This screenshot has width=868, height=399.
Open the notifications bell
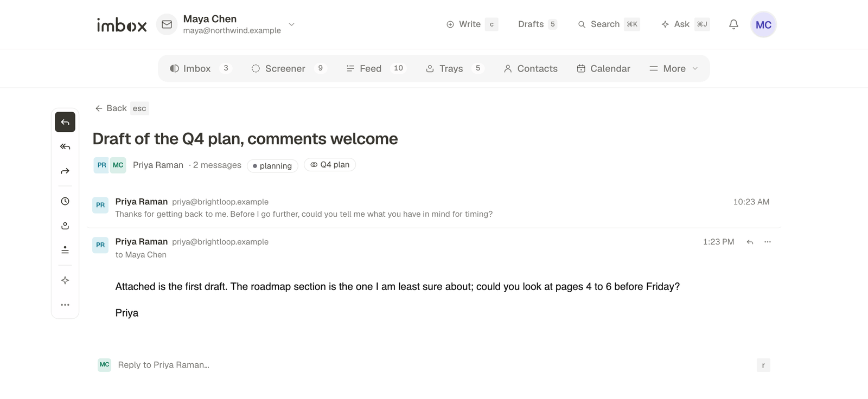733,24
